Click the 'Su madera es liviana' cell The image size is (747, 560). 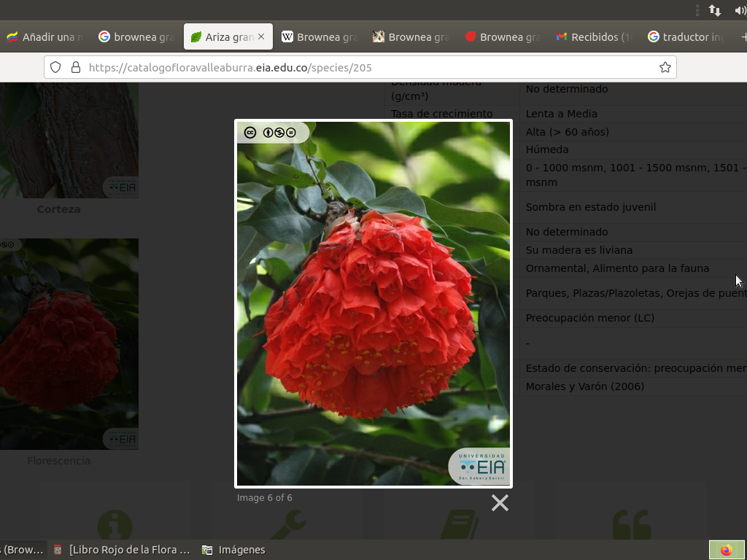click(x=578, y=250)
